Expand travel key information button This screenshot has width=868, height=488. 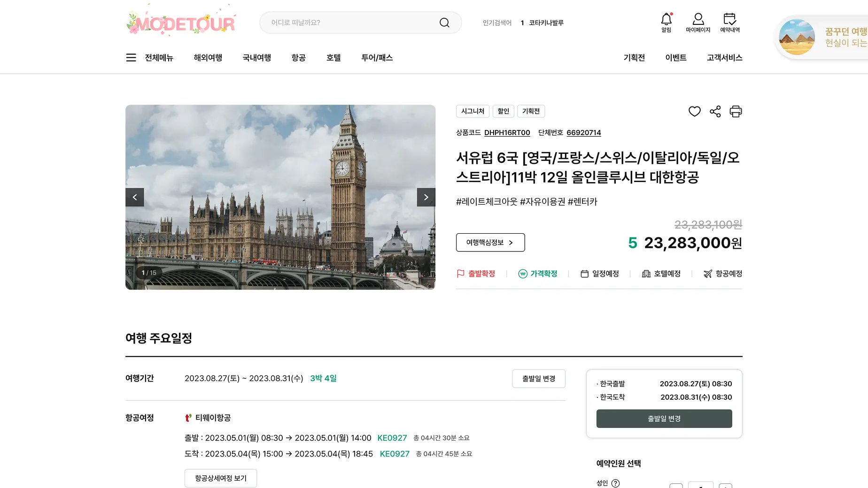point(490,243)
